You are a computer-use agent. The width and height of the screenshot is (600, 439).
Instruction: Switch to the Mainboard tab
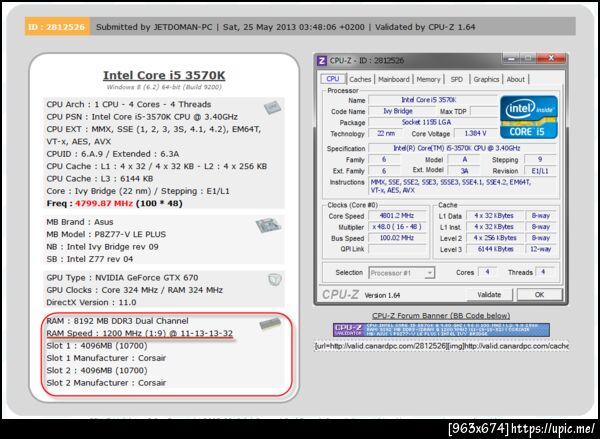click(x=393, y=79)
